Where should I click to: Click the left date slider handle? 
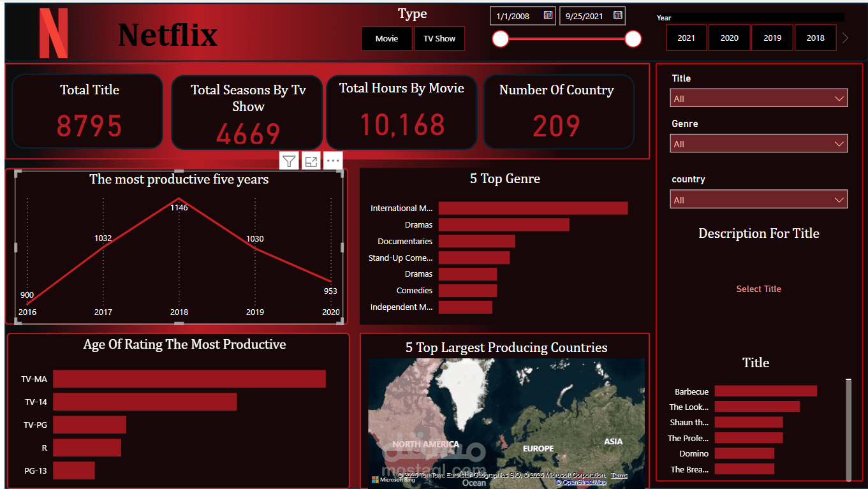[501, 40]
